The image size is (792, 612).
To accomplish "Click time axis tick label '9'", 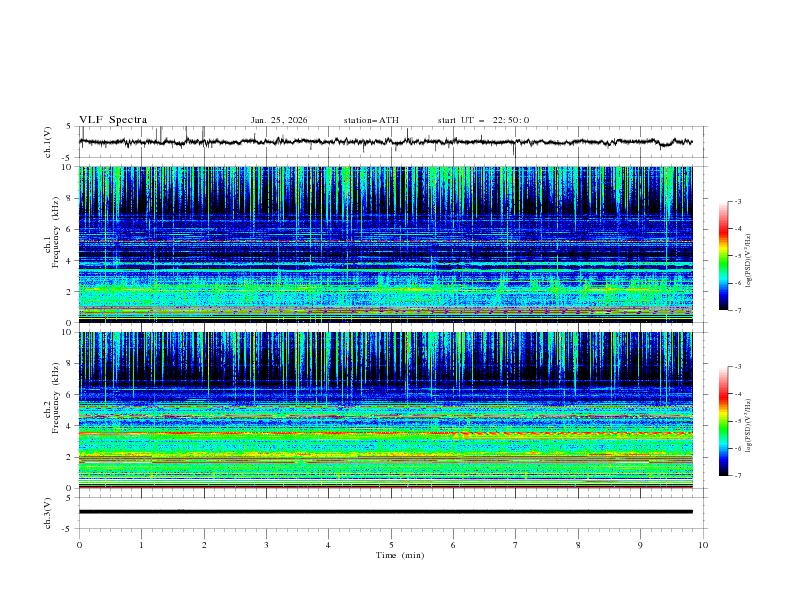I will pos(640,545).
